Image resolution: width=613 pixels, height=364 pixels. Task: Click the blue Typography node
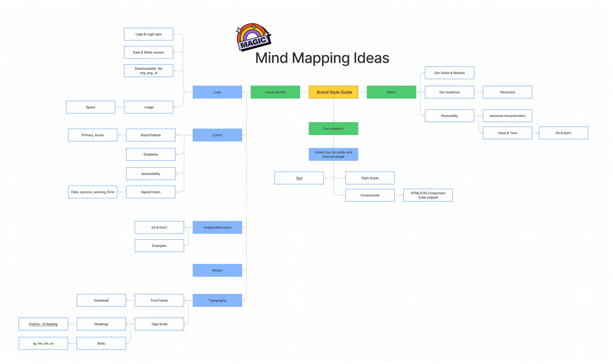tap(217, 300)
